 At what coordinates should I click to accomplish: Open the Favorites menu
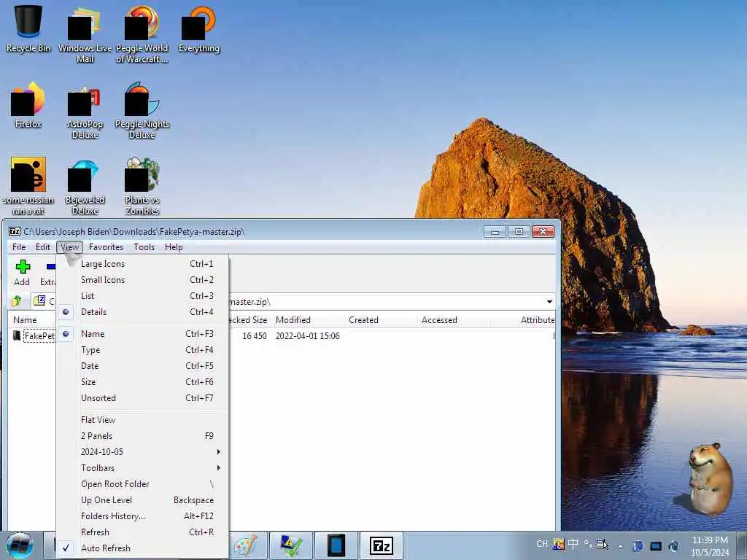106,247
